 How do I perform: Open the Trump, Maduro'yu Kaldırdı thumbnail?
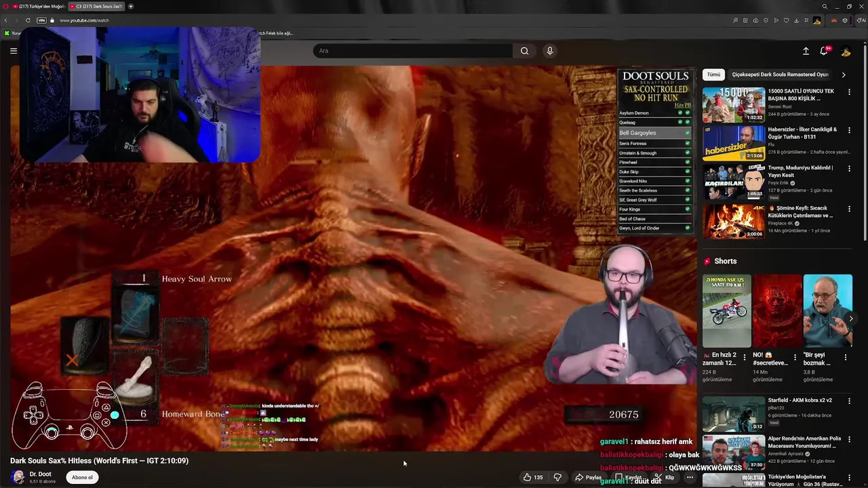(734, 182)
